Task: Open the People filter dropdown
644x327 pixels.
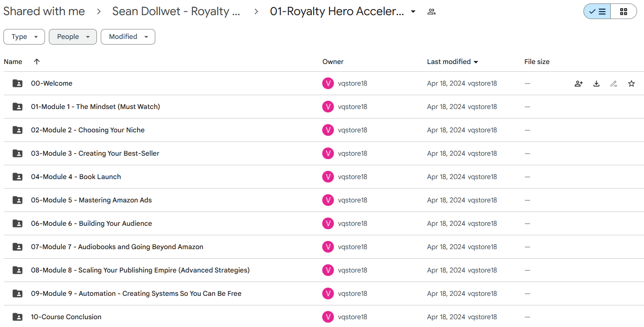Action: tap(73, 37)
